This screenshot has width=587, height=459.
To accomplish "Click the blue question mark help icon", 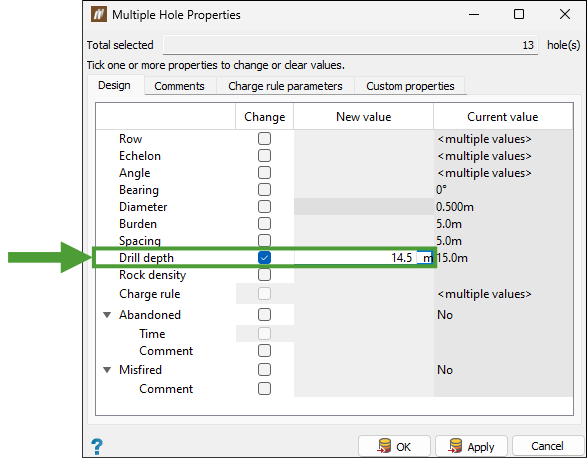I will pos(97,447).
